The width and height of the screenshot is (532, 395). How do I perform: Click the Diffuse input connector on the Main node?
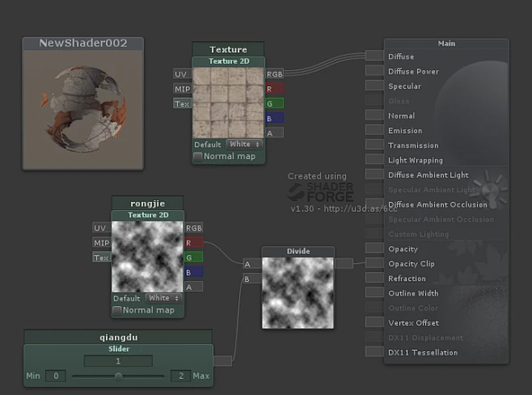pos(374,57)
